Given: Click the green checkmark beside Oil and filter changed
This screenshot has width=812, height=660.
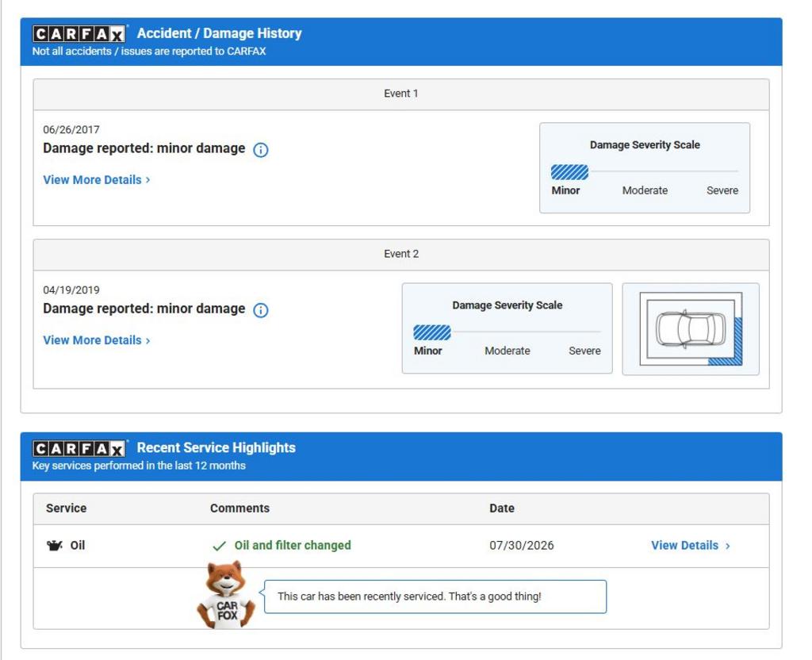Looking at the screenshot, I should (x=219, y=546).
